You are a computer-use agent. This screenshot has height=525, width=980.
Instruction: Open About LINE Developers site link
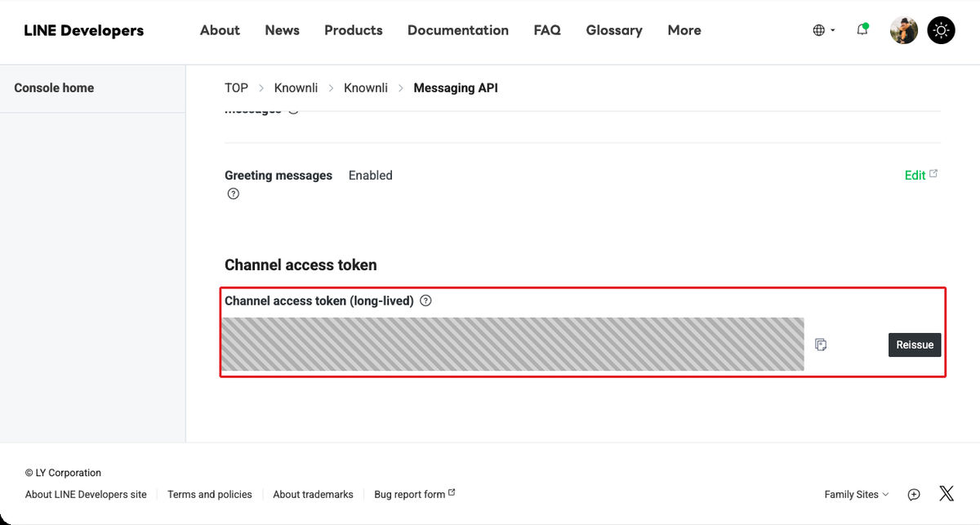pyautogui.click(x=86, y=494)
